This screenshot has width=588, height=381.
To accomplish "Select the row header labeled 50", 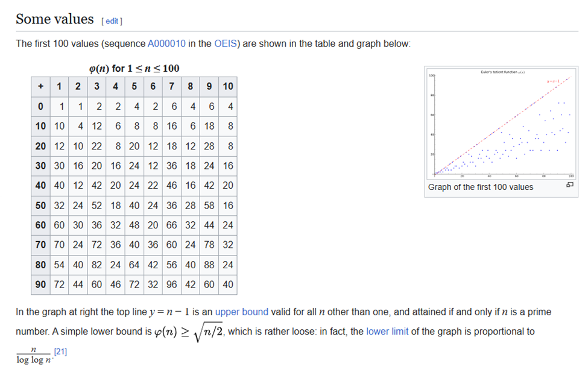I will pyautogui.click(x=40, y=206).
